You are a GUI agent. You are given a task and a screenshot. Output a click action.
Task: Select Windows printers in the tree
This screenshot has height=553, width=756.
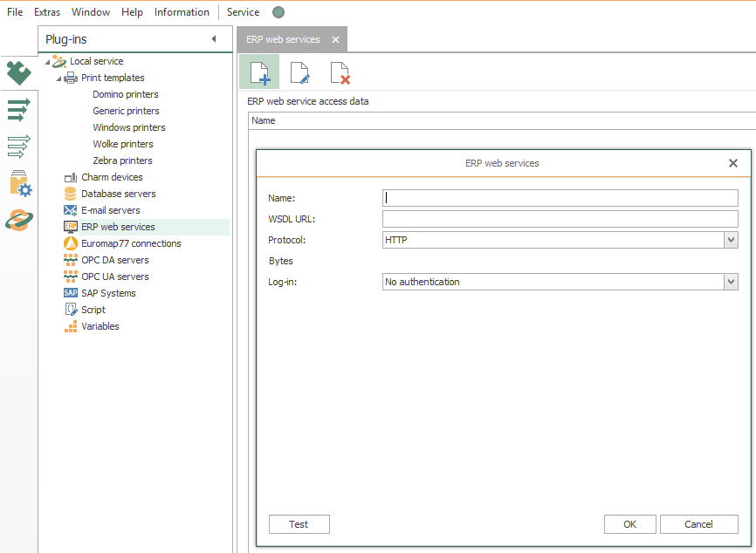pos(128,127)
